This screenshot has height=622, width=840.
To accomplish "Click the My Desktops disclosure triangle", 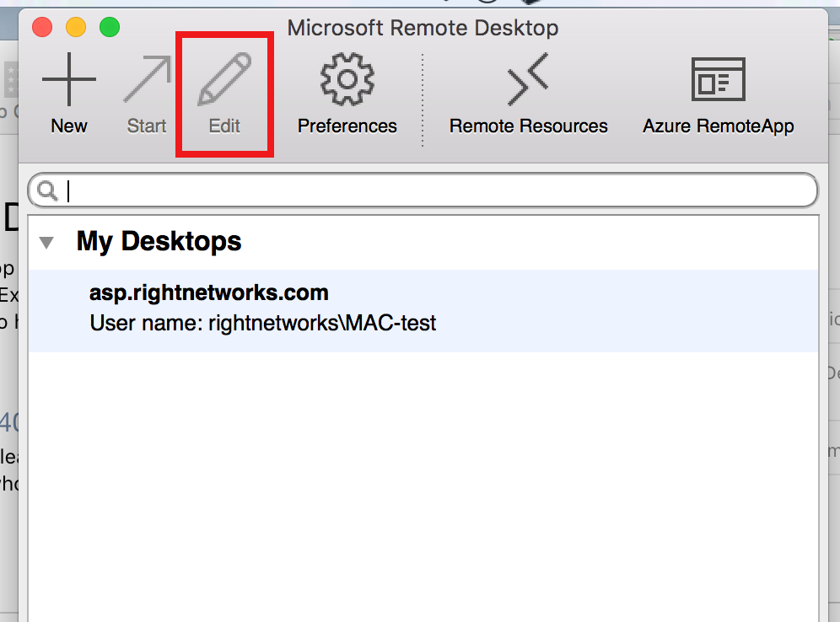I will pos(46,242).
